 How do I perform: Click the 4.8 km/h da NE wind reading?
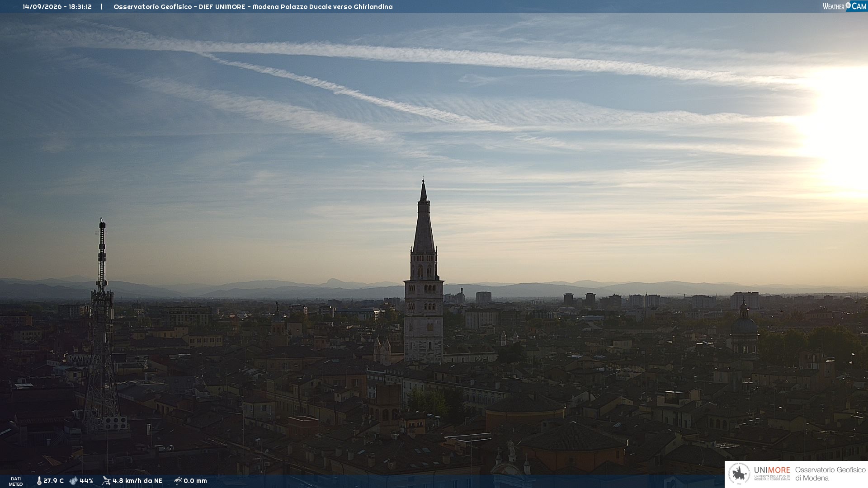click(137, 481)
